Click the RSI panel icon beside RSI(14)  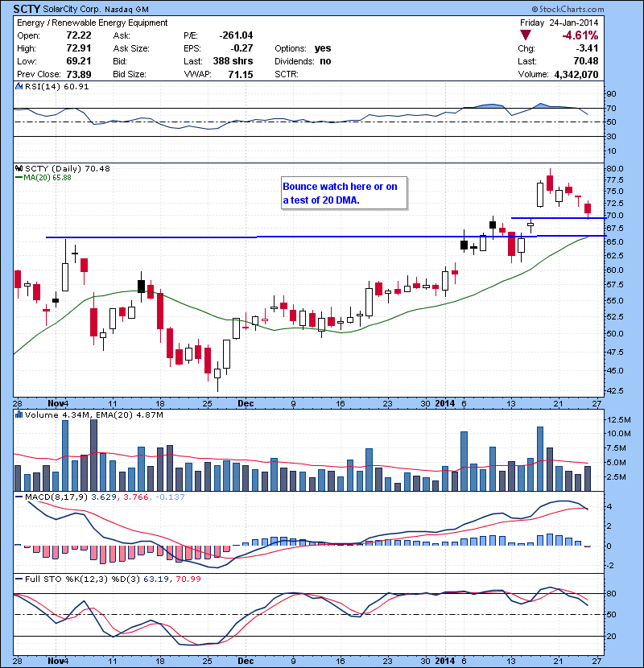(19, 86)
